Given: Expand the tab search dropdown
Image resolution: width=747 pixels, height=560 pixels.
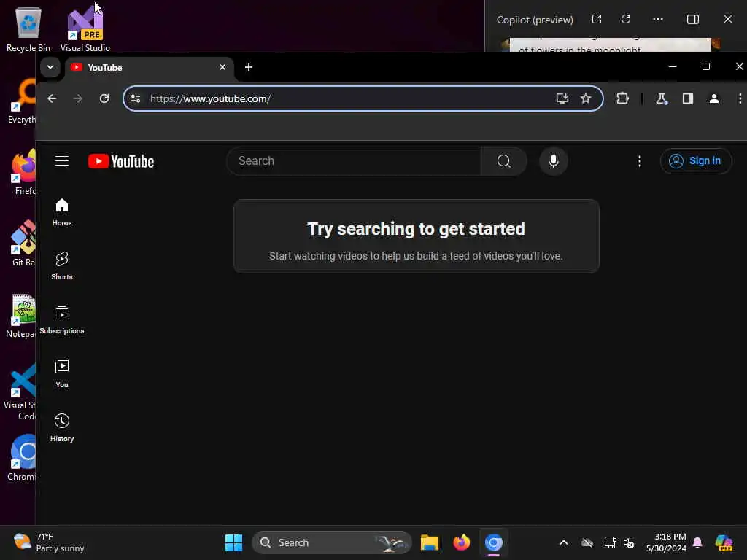Looking at the screenshot, I should [x=50, y=67].
